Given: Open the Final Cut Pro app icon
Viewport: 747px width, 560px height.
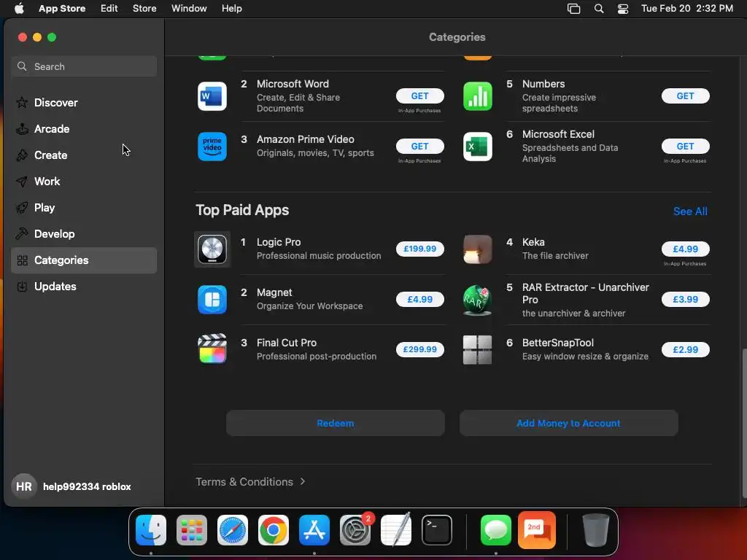Looking at the screenshot, I should click(212, 349).
